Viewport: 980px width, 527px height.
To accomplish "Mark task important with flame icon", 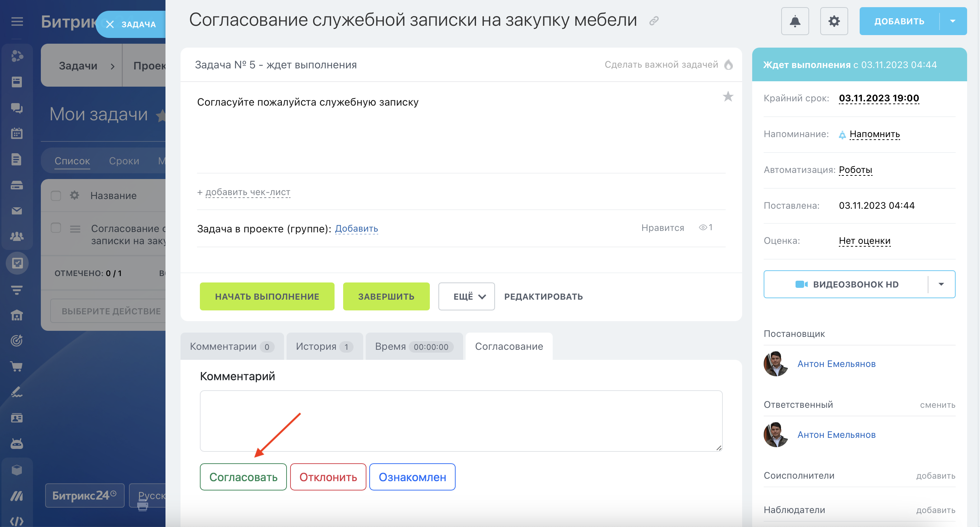I will [728, 65].
